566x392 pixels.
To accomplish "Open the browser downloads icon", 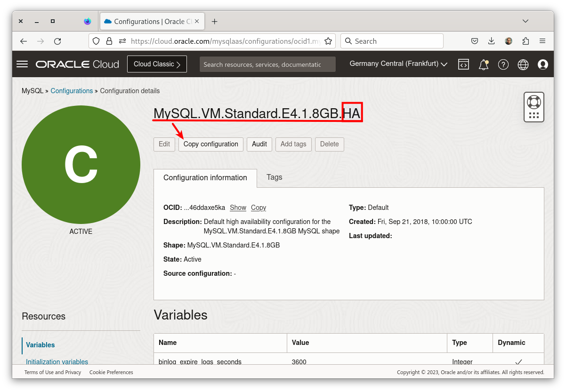I will (492, 41).
